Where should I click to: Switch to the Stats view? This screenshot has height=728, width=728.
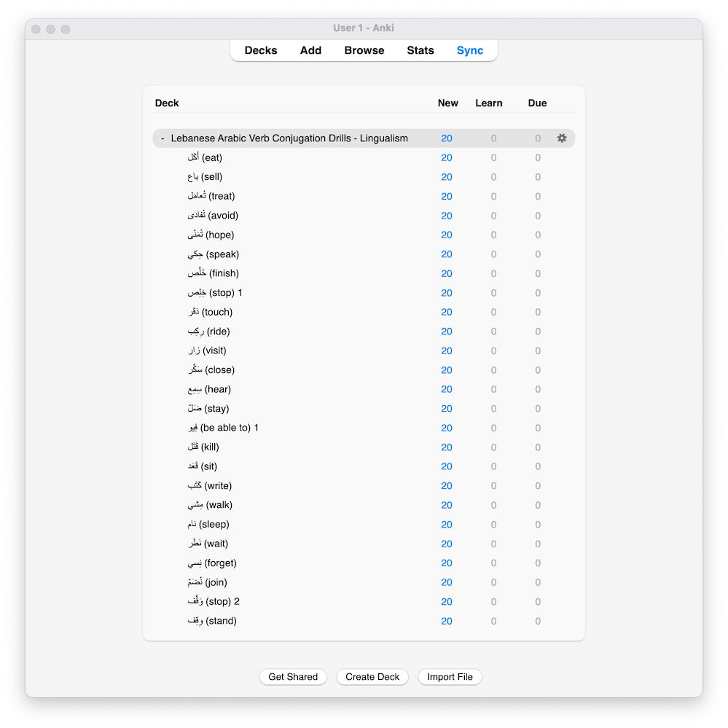[420, 50]
